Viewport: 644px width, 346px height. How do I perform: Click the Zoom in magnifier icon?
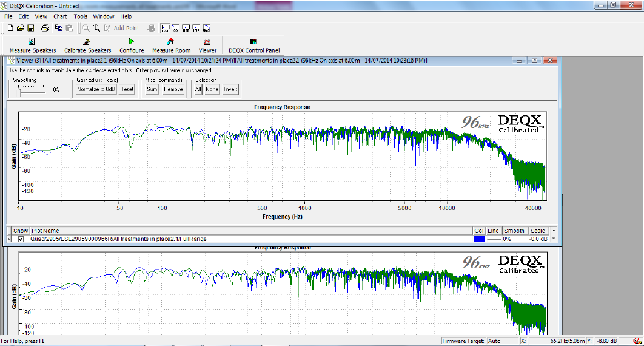coord(96,28)
